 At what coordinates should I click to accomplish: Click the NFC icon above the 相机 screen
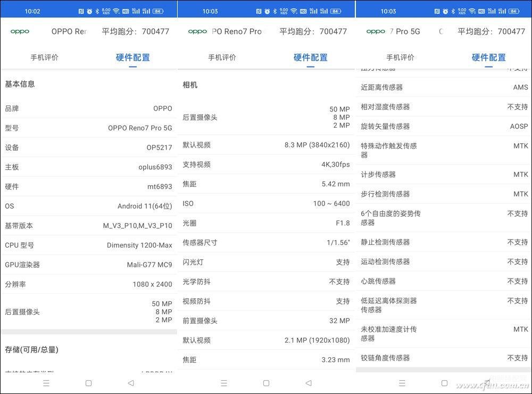pyautogui.click(x=259, y=11)
